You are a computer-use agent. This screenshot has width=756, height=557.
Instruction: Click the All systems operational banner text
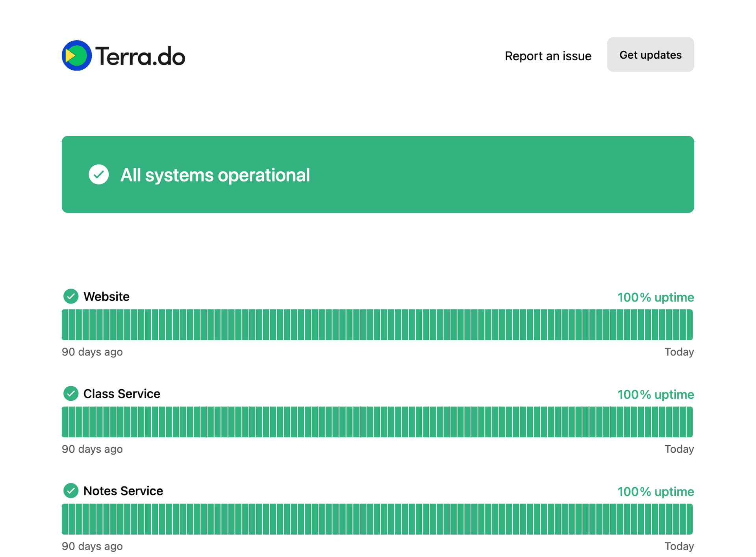pyautogui.click(x=215, y=175)
